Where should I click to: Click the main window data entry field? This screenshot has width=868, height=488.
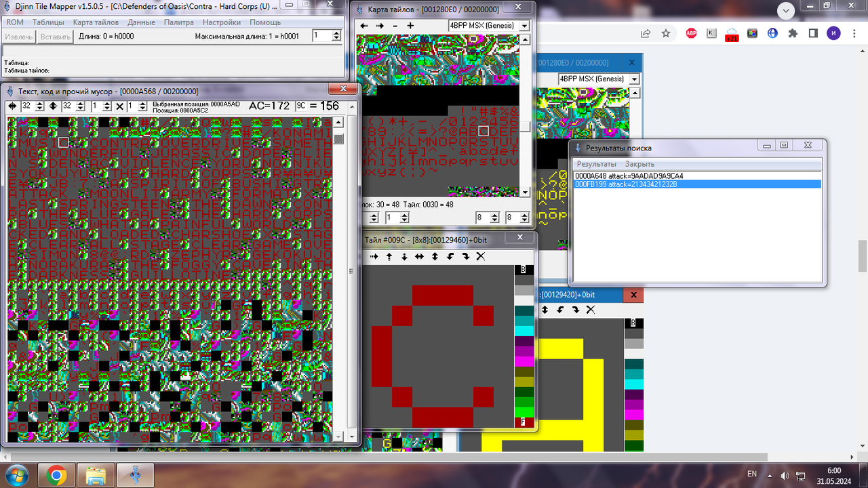click(173, 51)
